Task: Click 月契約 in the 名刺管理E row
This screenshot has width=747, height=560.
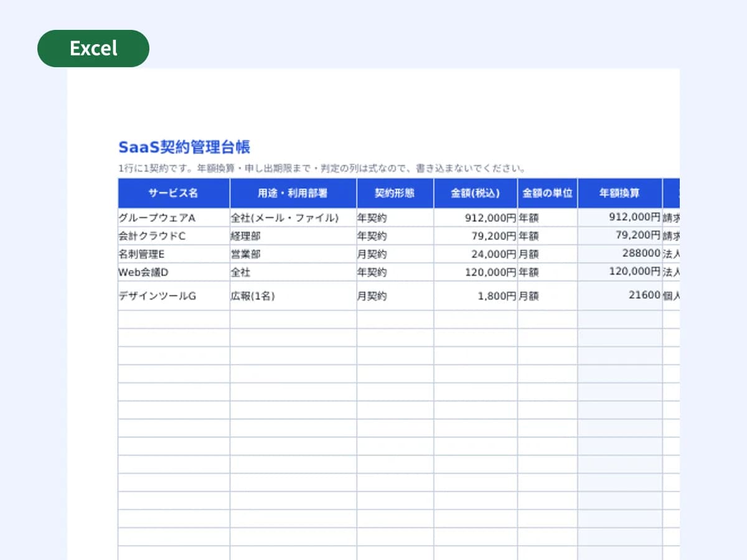Action: click(395, 254)
